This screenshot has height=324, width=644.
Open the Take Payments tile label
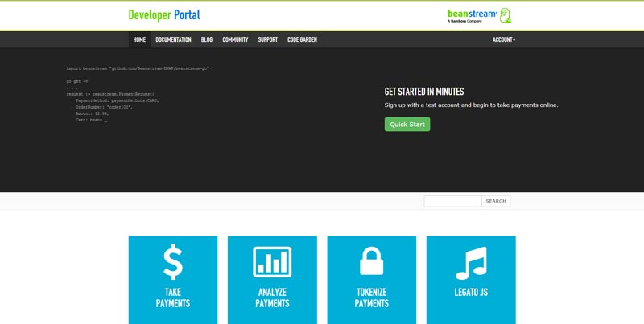tap(172, 297)
